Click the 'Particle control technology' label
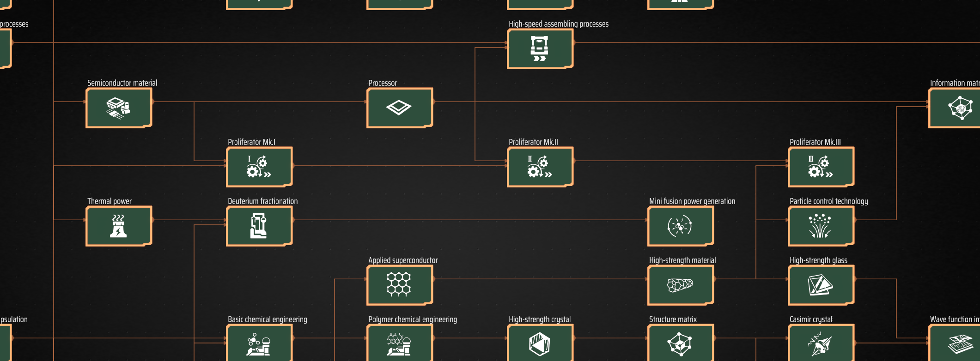The image size is (980, 361). (828, 201)
